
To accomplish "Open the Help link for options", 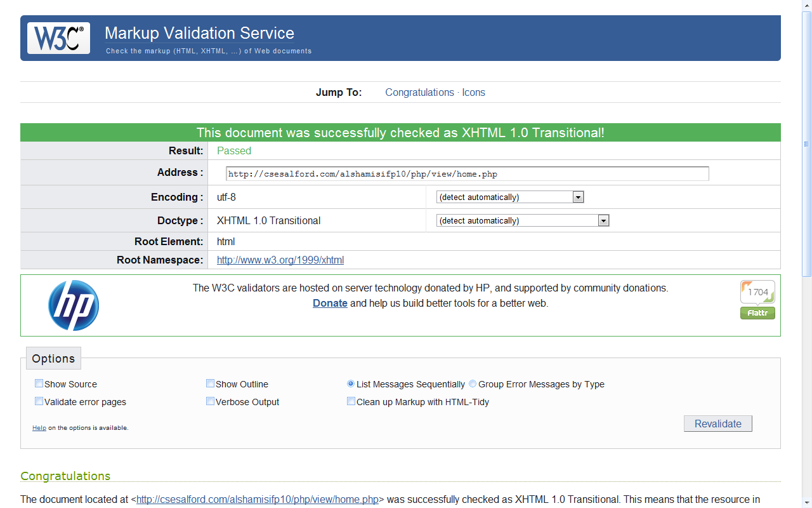I will [39, 427].
